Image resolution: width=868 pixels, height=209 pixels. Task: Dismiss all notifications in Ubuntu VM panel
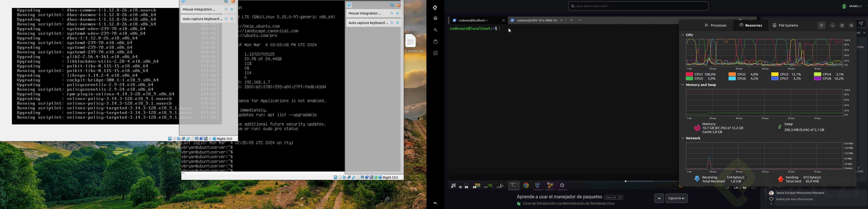[399, 5]
